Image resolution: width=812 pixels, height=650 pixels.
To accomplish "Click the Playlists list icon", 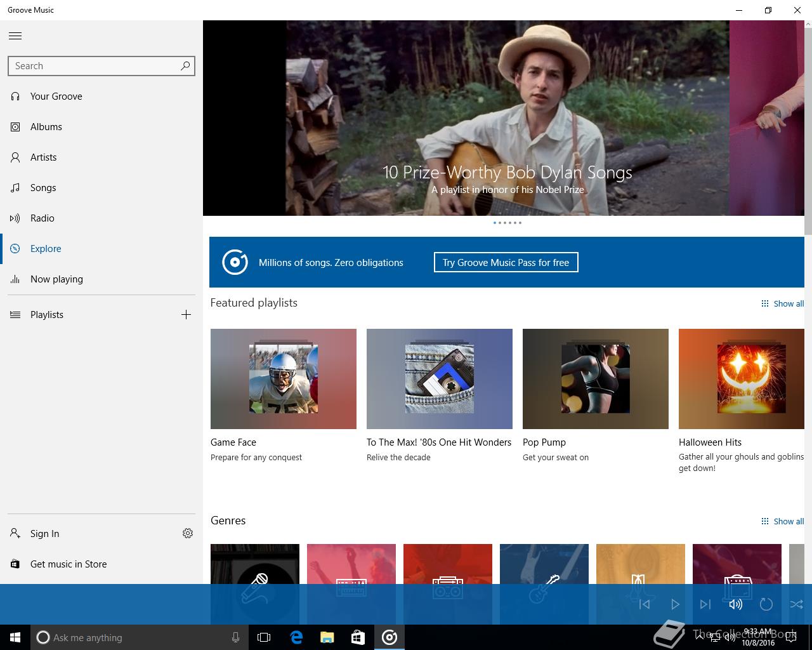I will click(15, 315).
